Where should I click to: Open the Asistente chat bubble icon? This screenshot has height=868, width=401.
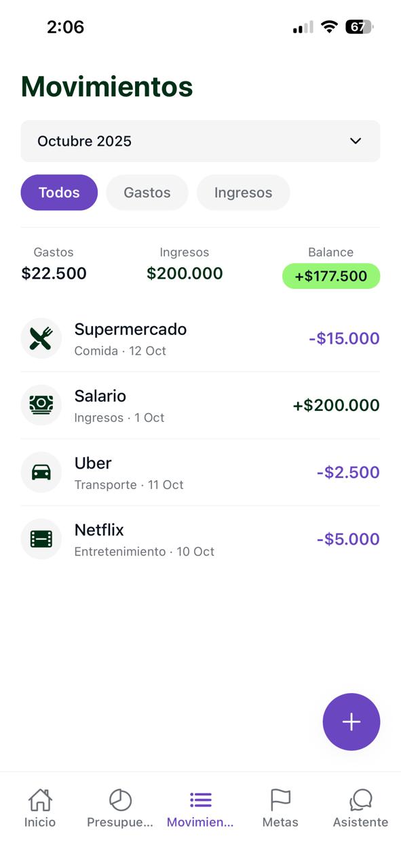pyautogui.click(x=360, y=800)
